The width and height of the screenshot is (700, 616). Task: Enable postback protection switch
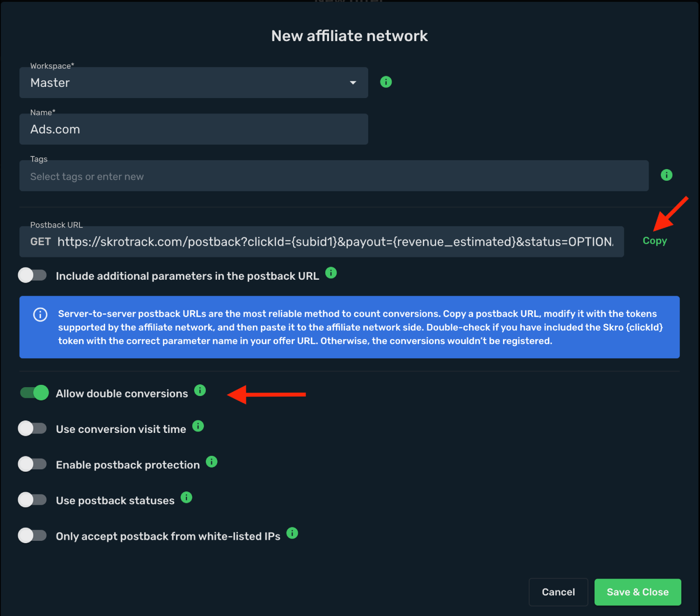click(x=32, y=464)
